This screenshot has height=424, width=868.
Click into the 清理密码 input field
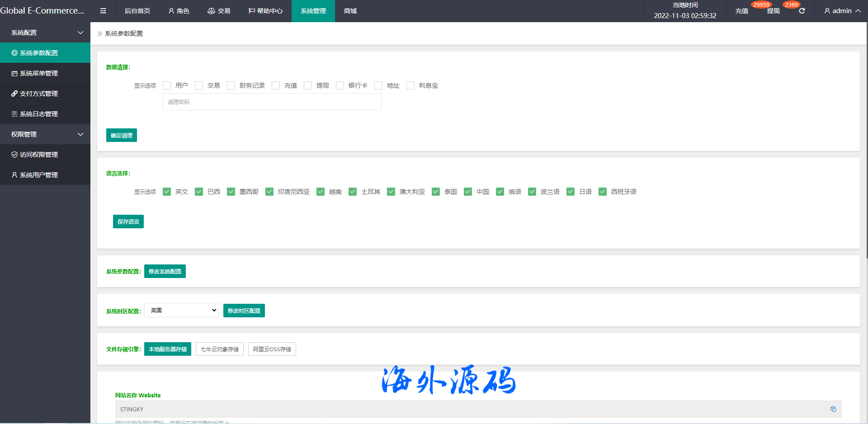272,102
